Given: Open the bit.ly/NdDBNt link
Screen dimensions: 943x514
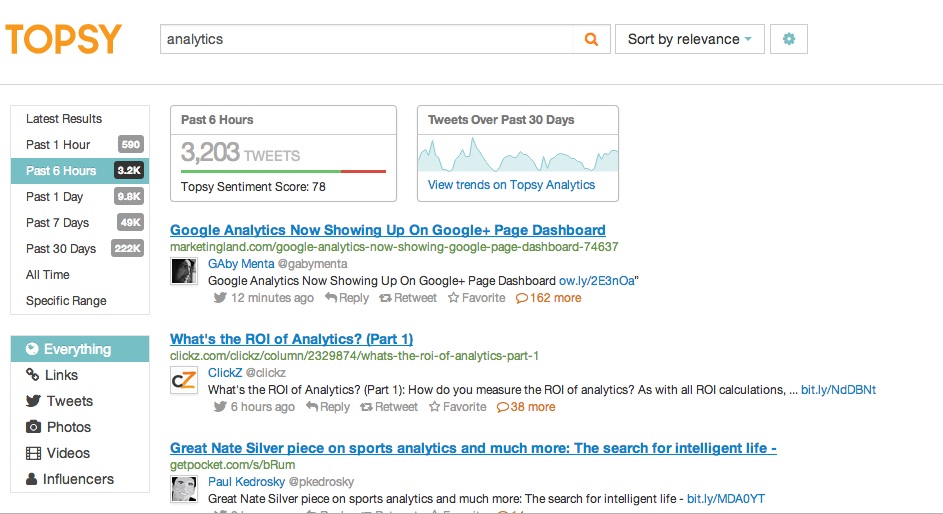Looking at the screenshot, I should coord(838,390).
